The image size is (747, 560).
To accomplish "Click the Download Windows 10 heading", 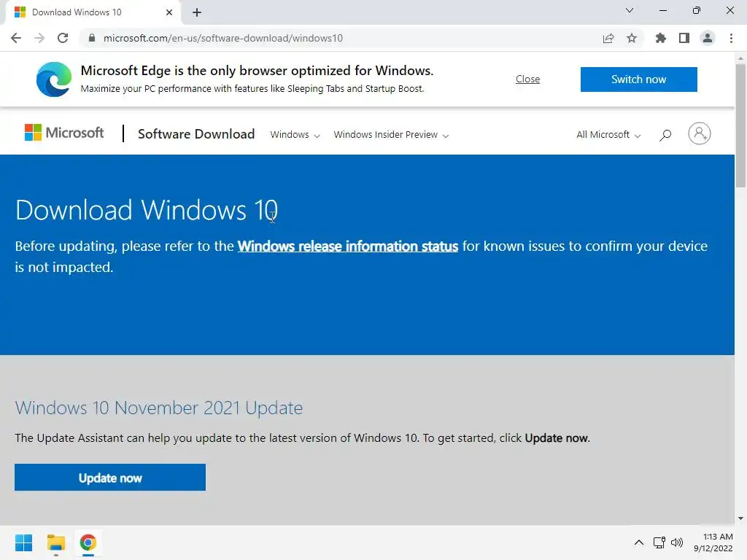I will (x=146, y=210).
